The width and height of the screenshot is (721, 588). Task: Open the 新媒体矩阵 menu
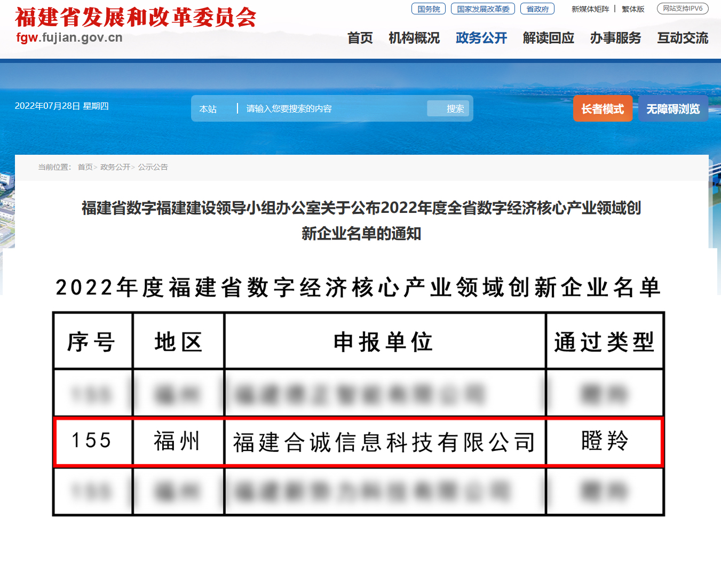590,9
